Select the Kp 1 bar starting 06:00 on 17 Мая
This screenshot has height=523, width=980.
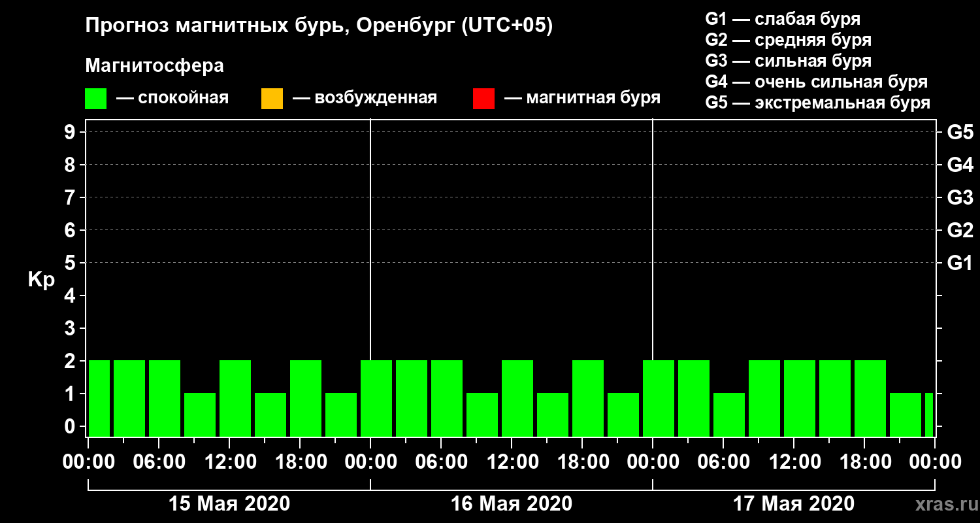click(729, 415)
